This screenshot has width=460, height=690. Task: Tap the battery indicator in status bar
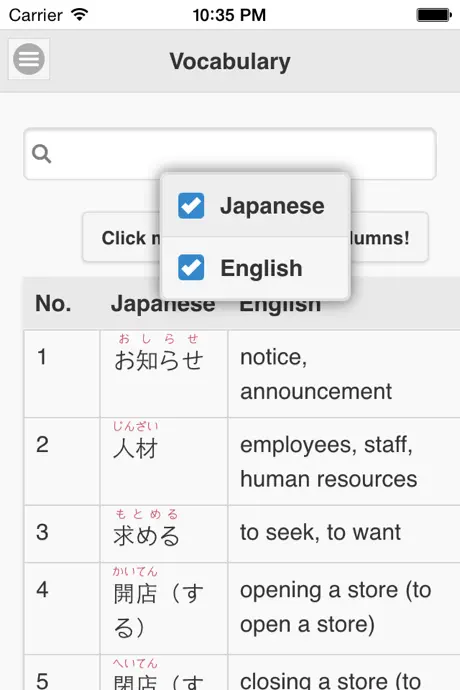434,15
